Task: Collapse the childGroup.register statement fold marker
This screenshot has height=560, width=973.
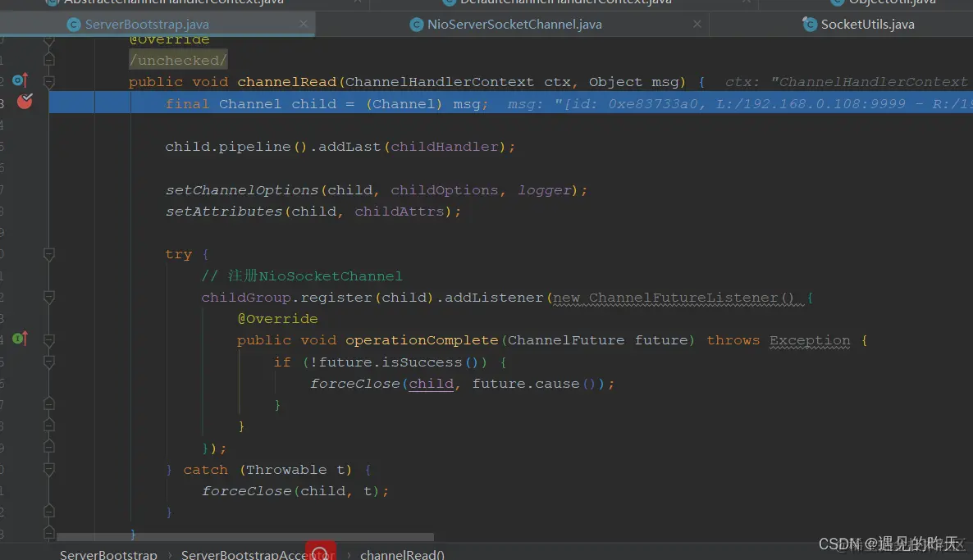Action: pyautogui.click(x=49, y=297)
